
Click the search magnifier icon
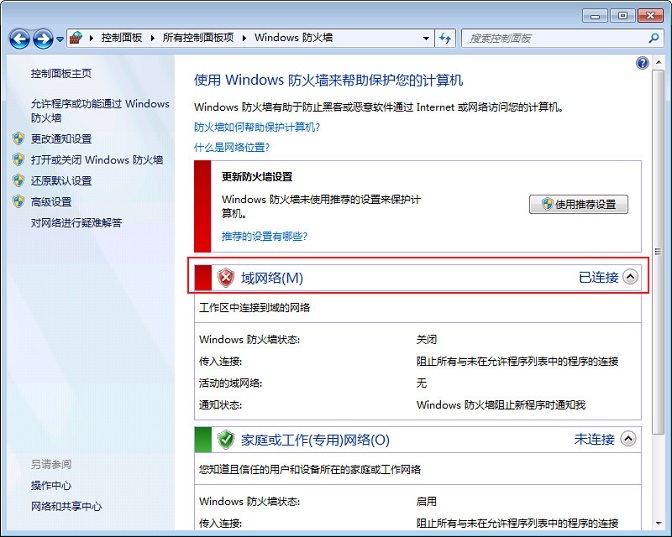[x=654, y=38]
